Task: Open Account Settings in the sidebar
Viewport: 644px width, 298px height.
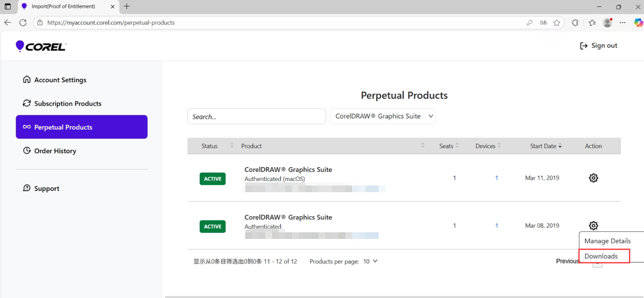Action: coord(60,80)
